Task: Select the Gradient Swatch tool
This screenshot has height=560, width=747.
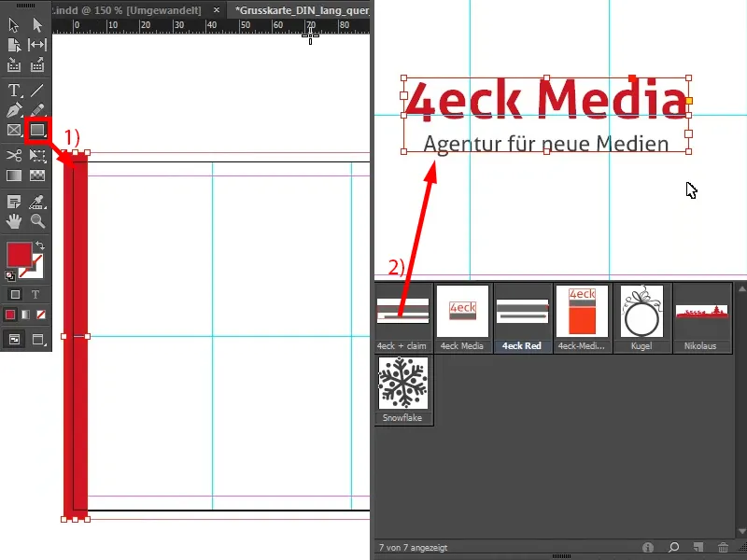Action: (x=14, y=175)
